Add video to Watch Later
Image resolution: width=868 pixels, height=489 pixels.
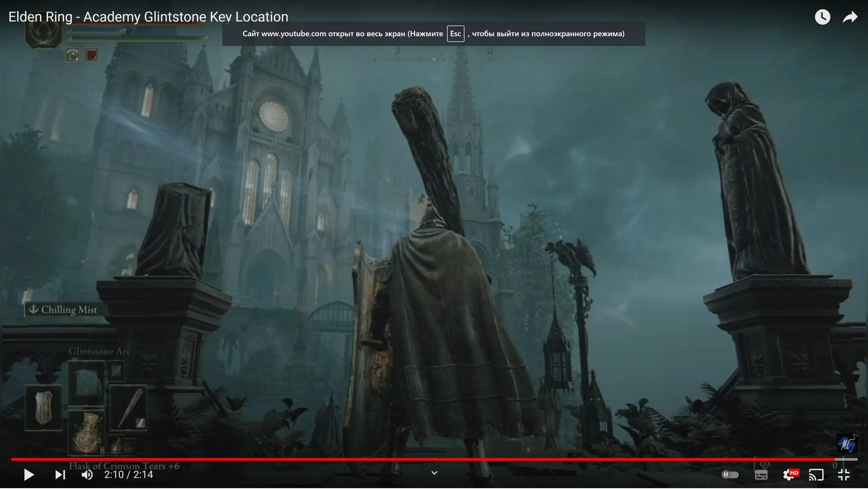[823, 17]
